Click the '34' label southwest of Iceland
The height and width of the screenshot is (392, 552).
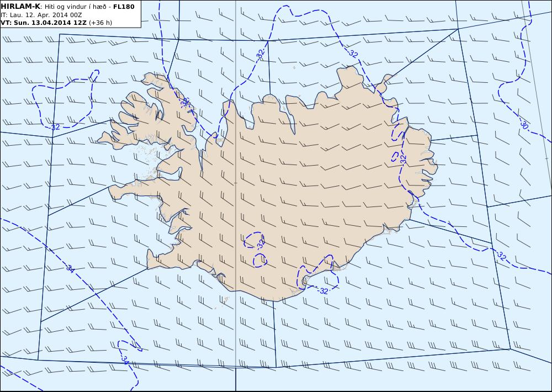click(71, 269)
